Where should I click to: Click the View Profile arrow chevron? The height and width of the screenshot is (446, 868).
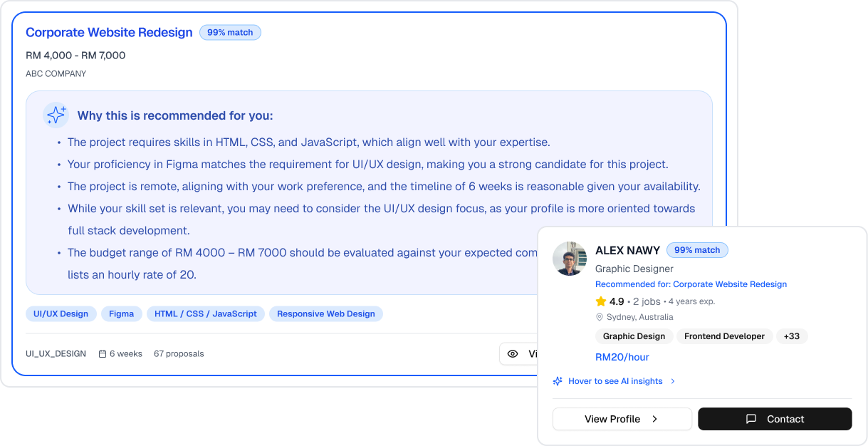pyautogui.click(x=654, y=419)
